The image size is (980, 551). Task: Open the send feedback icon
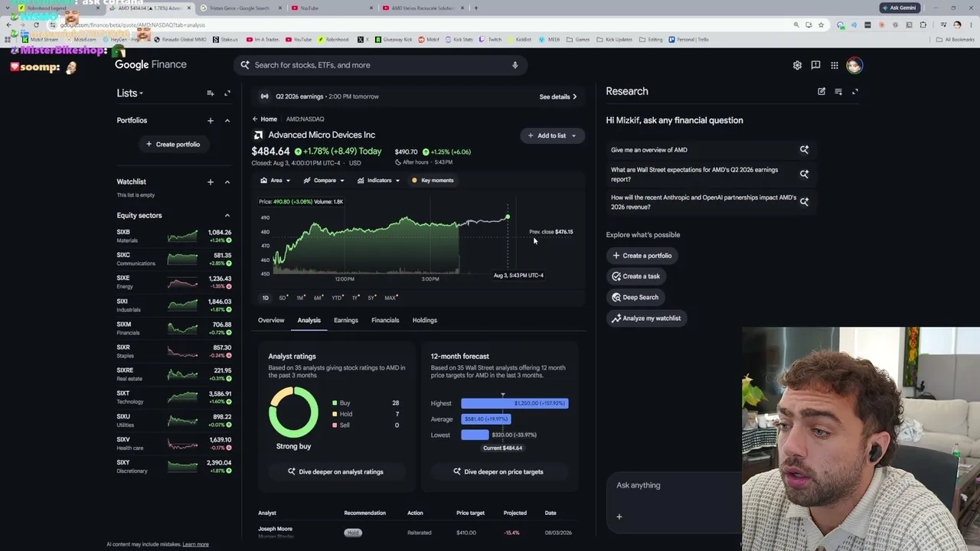tap(815, 65)
